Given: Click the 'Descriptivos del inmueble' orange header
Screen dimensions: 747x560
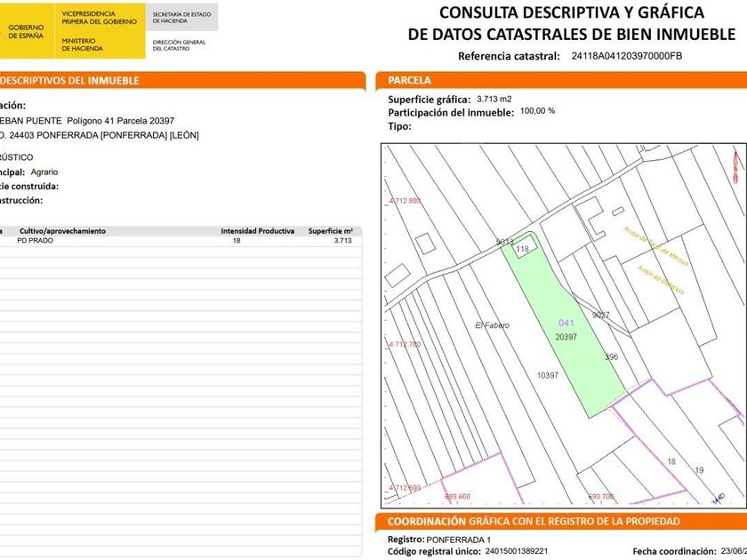Looking at the screenshot, I should 71,81.
